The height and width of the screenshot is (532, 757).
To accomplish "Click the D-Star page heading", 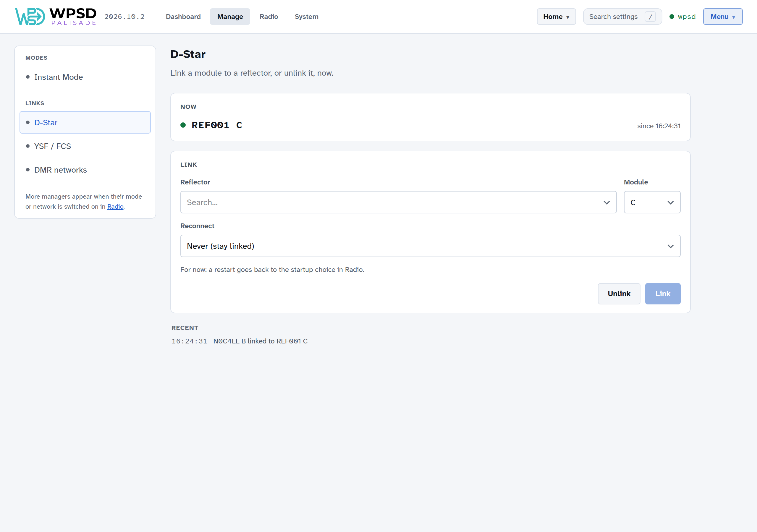I will tap(187, 54).
